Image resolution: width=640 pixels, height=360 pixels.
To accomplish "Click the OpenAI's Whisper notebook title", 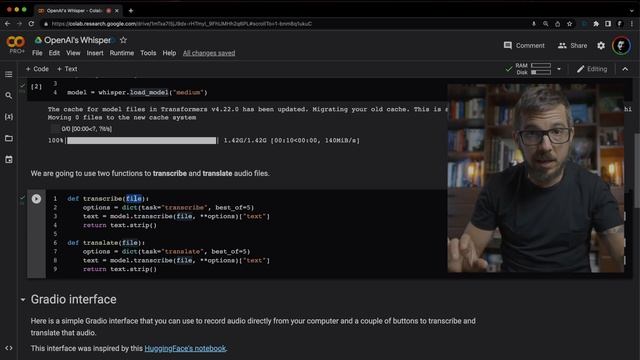I will coord(77,40).
